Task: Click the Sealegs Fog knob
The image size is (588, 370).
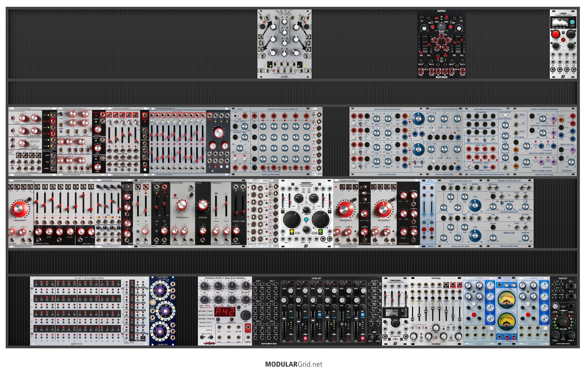Action: coord(443,336)
